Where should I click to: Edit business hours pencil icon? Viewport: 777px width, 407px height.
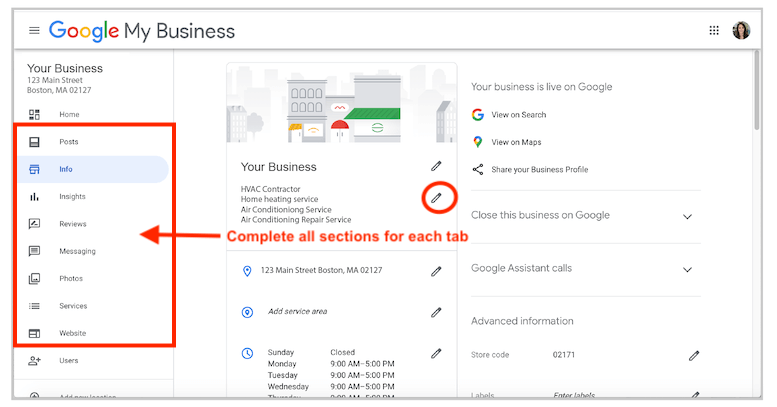[x=436, y=353]
